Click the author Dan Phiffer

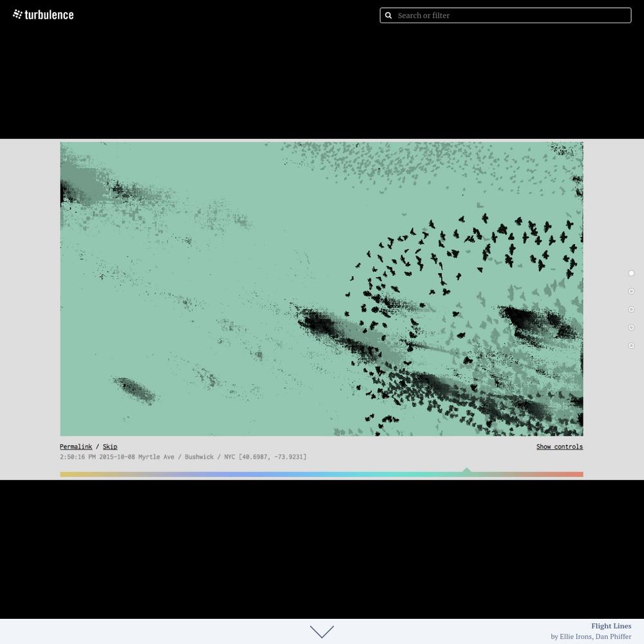click(613, 637)
